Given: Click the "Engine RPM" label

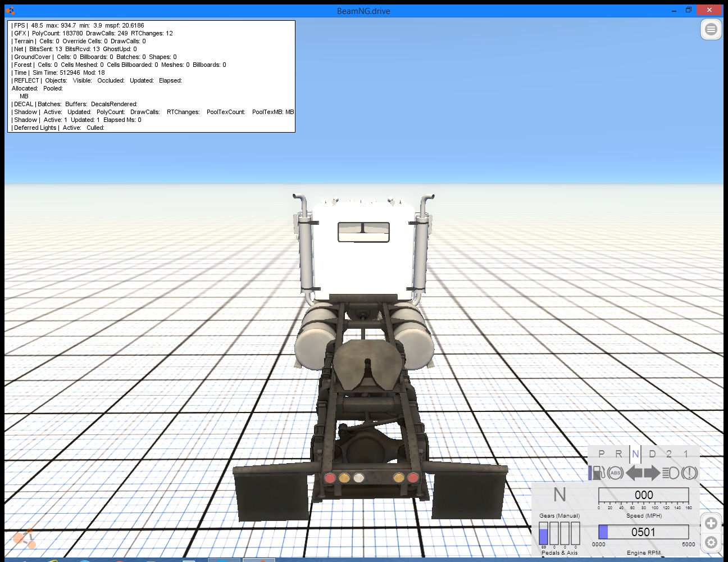Looking at the screenshot, I should pyautogui.click(x=644, y=552).
